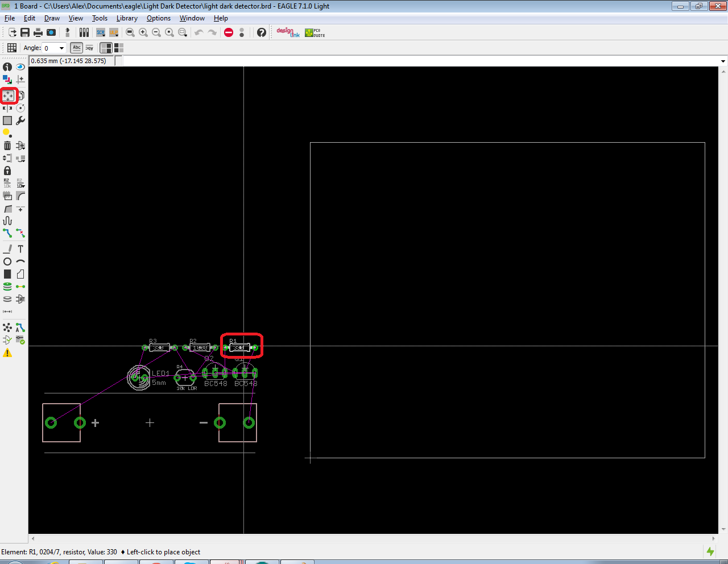Expand the SCR script dropdown arrow

[105, 36]
